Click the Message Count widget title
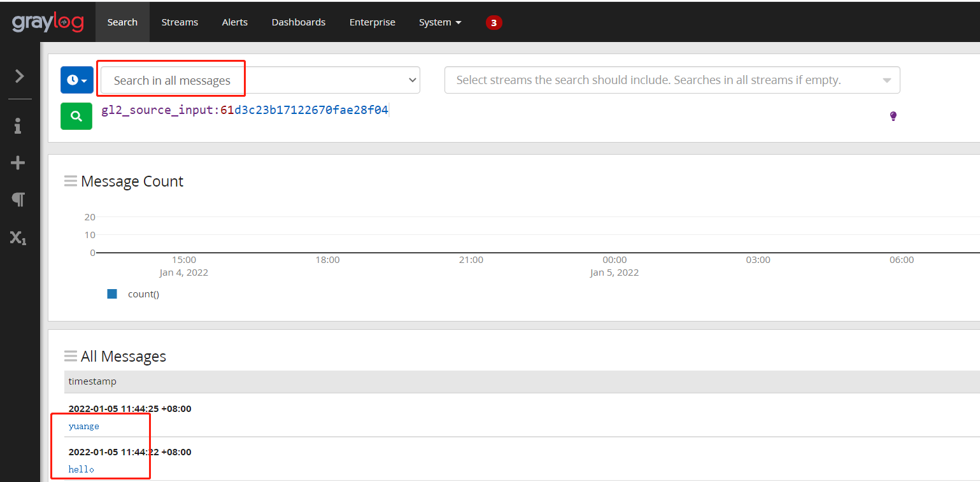This screenshot has height=482, width=980. pos(132,181)
